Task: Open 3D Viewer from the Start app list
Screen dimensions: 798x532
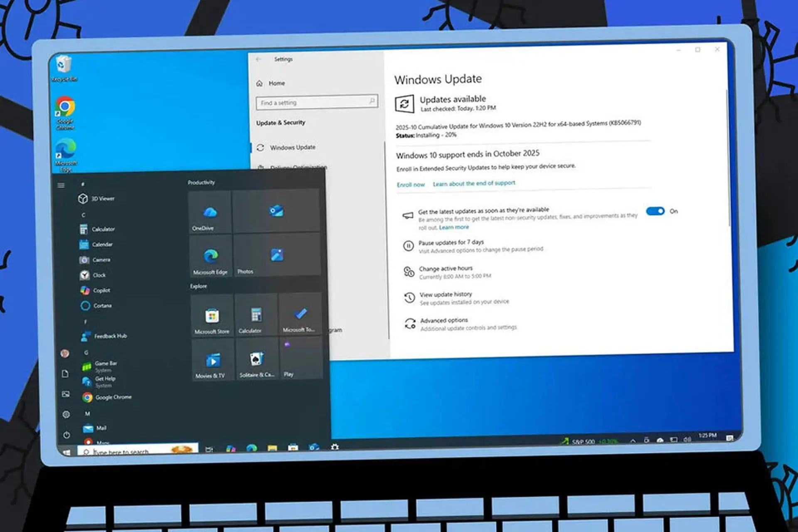Action: click(x=96, y=199)
